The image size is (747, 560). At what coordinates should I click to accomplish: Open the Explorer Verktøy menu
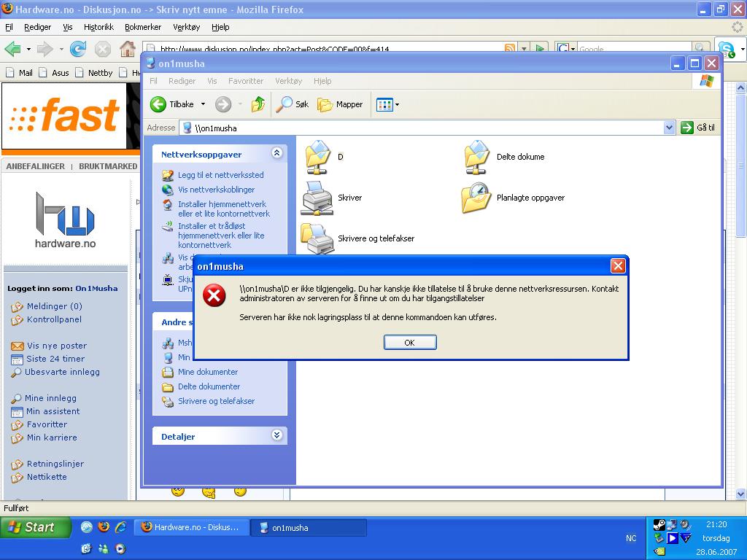click(289, 81)
